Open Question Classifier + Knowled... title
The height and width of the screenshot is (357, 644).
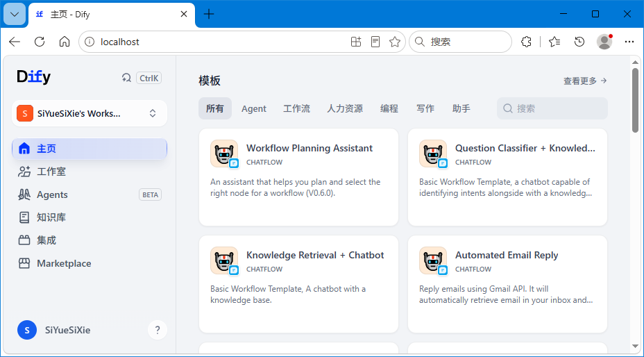pos(525,148)
